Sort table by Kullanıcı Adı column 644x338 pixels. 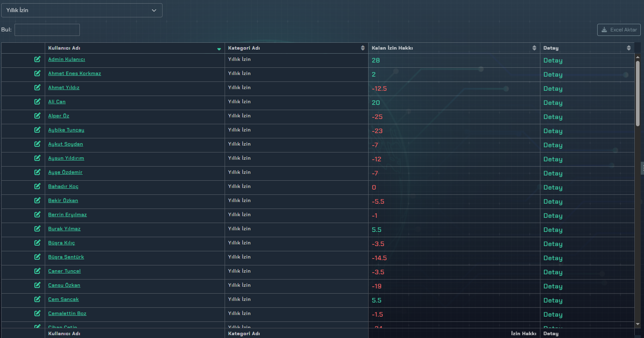tap(219, 48)
